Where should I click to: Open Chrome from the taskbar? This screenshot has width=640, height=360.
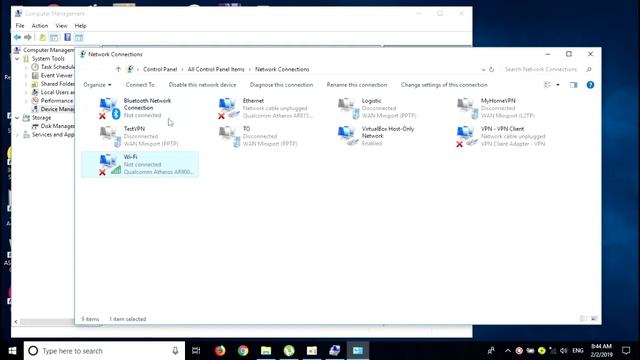pos(243,351)
